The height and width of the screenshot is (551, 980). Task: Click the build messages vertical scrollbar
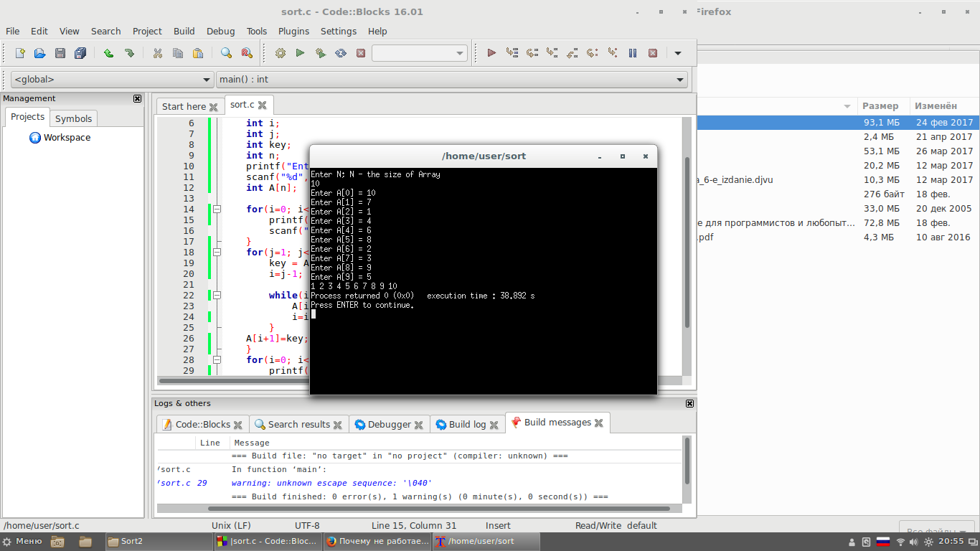687,461
